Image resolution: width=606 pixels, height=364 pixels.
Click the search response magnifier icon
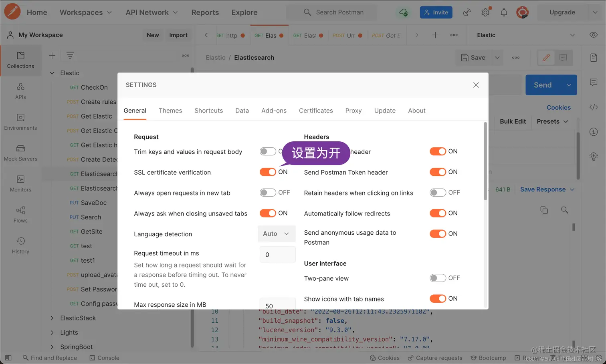(x=564, y=210)
